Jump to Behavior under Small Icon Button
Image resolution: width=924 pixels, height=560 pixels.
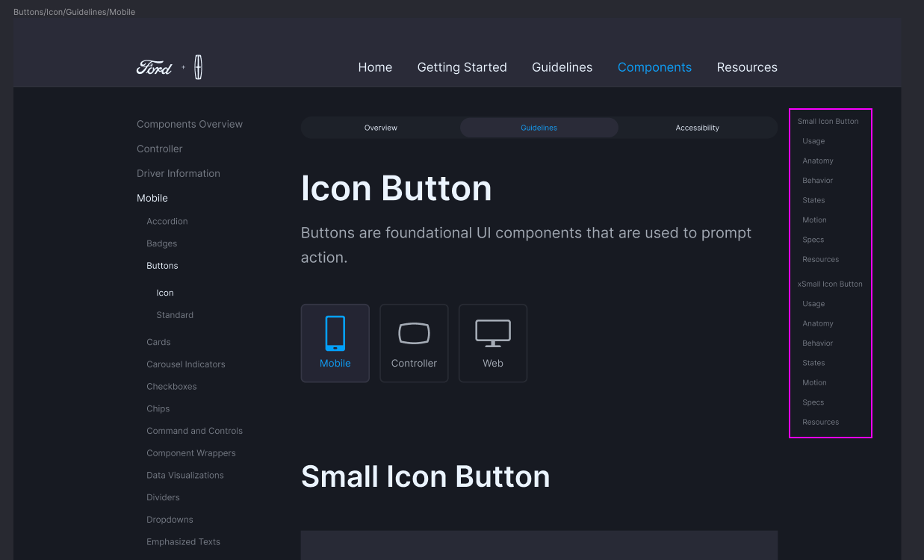[x=818, y=181]
